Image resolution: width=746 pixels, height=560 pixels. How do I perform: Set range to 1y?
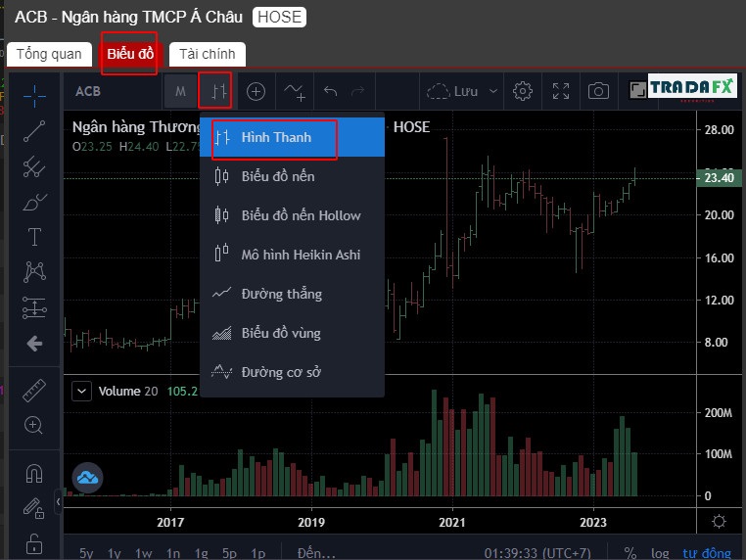(115, 553)
